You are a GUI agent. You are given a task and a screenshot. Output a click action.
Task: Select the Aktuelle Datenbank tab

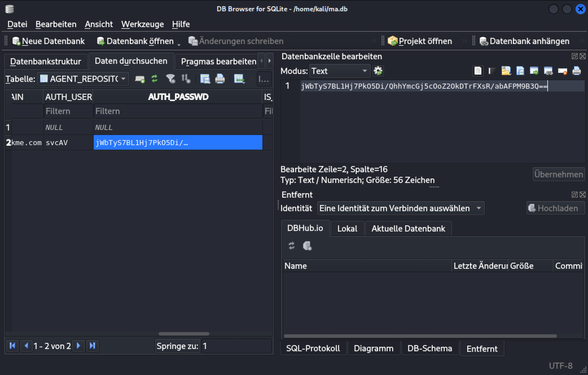click(x=408, y=228)
